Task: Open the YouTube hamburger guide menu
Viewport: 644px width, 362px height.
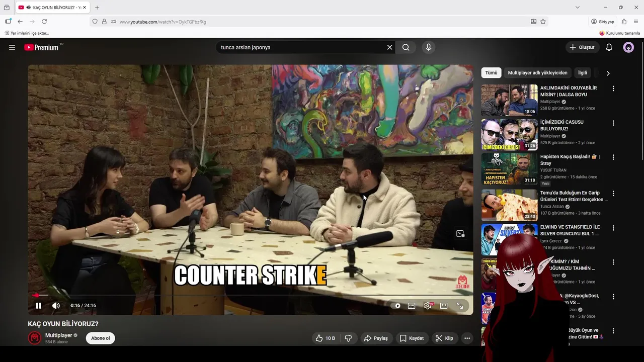Action: tap(12, 47)
